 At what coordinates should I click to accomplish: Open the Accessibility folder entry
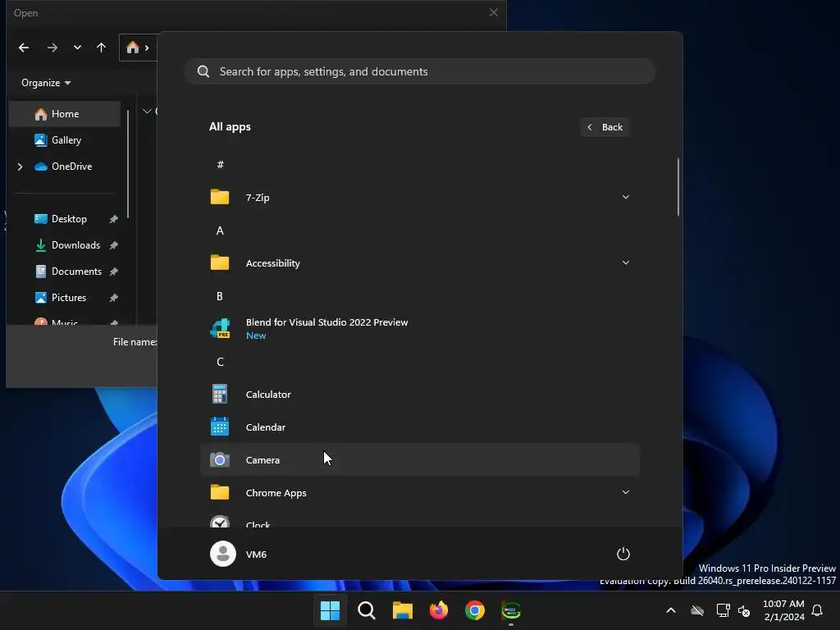419,262
